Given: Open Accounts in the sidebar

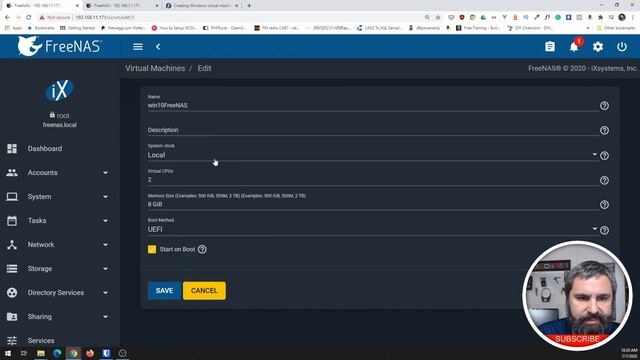Looking at the screenshot, I should [42, 173].
